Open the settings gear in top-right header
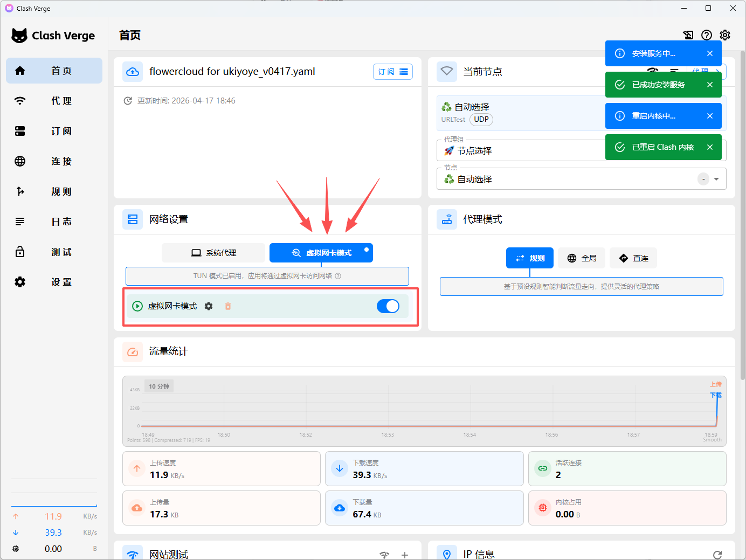The height and width of the screenshot is (560, 746). click(x=725, y=35)
